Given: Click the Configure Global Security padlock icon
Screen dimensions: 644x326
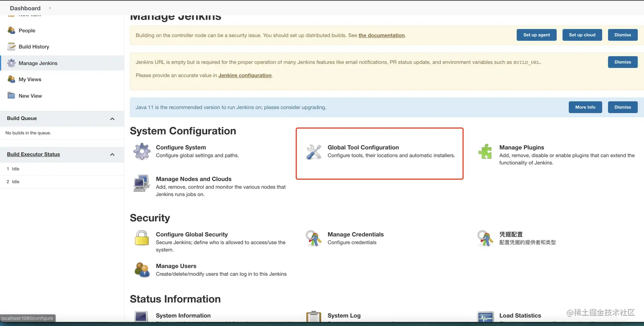Looking at the screenshot, I should point(142,238).
